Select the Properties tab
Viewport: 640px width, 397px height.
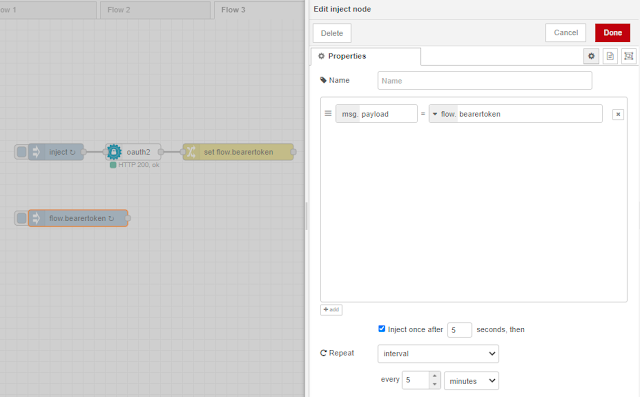(x=366, y=56)
